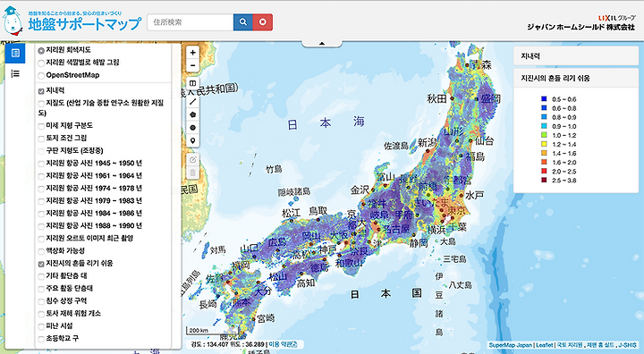Select the draw polygon tool
This screenshot has height=354, width=644.
click(192, 114)
